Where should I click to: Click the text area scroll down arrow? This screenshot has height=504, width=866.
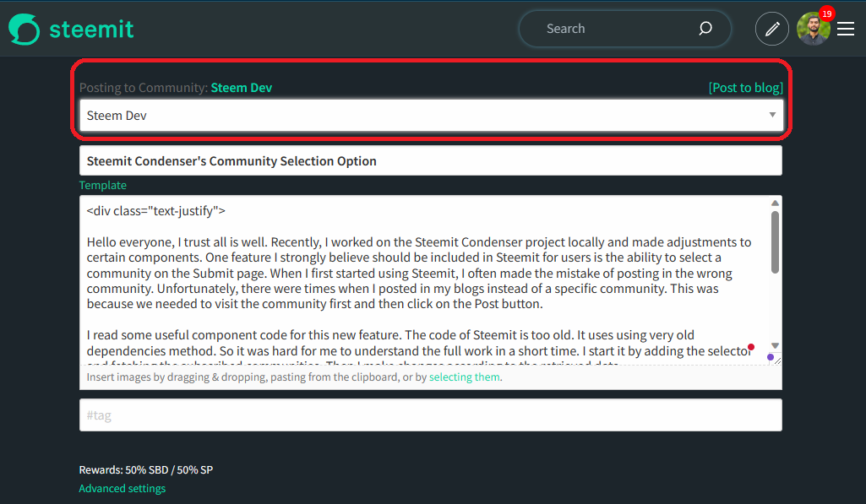click(x=775, y=345)
